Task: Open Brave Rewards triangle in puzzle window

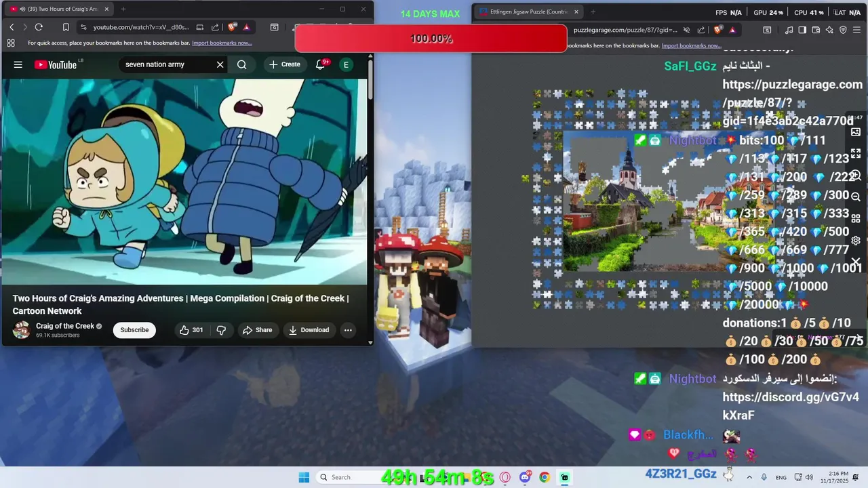Action: click(x=732, y=30)
